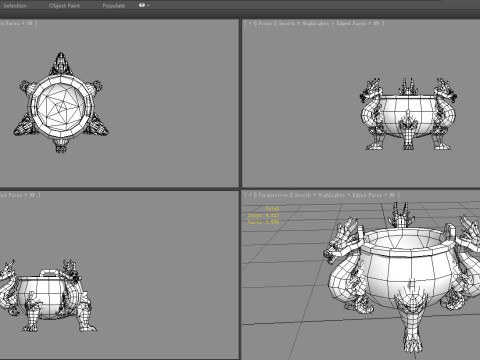Open the Front view label menu
This screenshot has width=480, height=360.
click(265, 23)
